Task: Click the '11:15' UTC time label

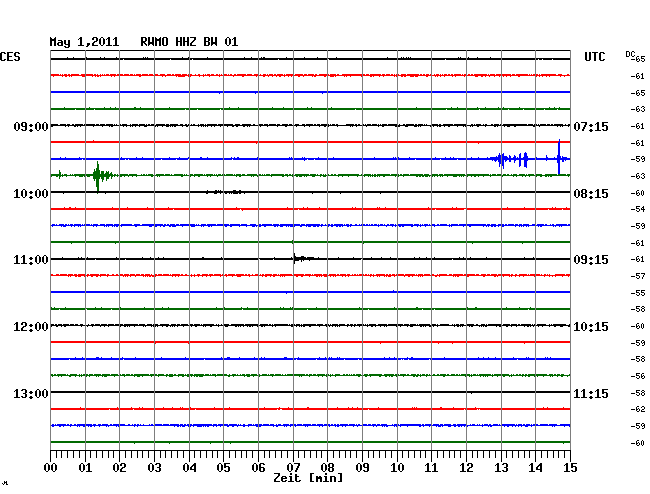Action: point(591,393)
